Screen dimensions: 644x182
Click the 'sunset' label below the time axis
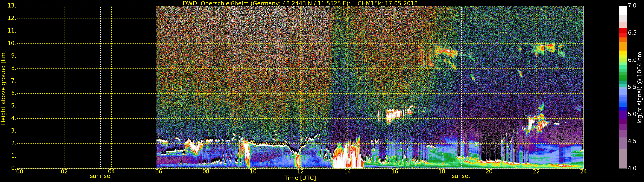pos(461,176)
